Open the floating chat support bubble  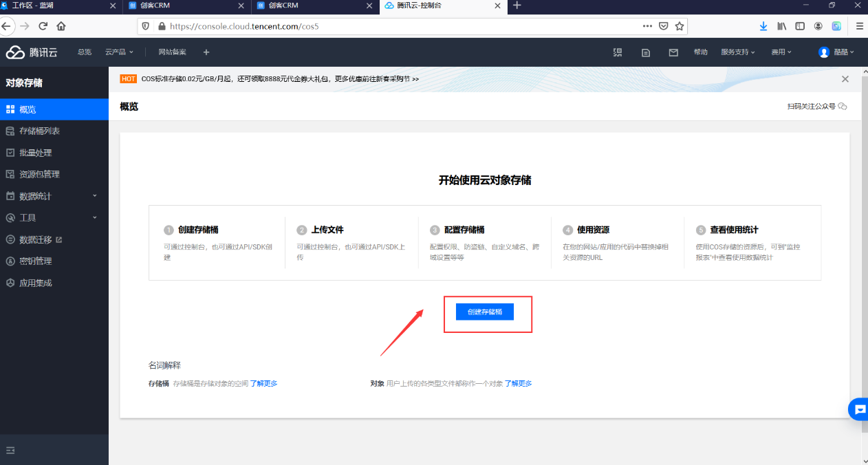(x=858, y=409)
